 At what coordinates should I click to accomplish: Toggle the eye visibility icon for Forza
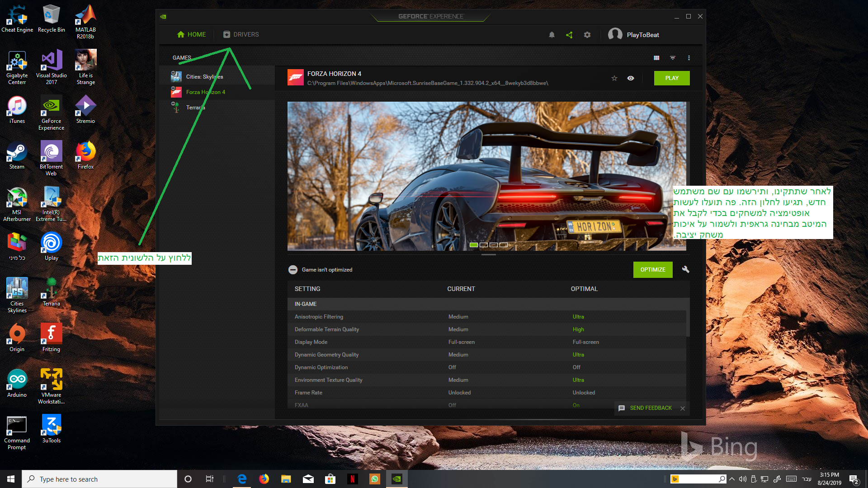point(630,78)
